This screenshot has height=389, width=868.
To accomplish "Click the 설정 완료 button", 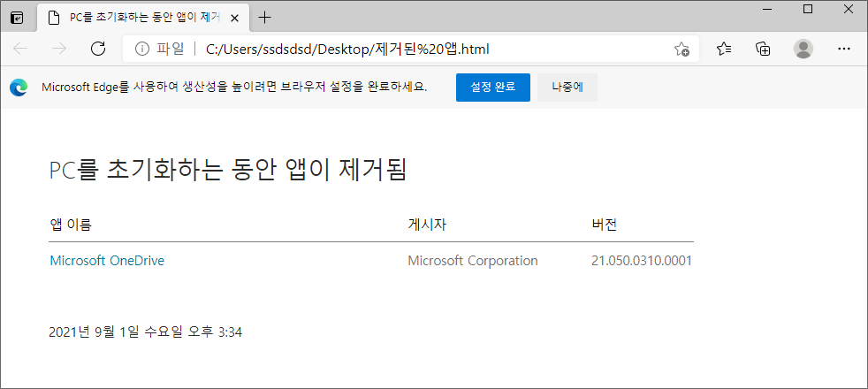I will (x=493, y=88).
